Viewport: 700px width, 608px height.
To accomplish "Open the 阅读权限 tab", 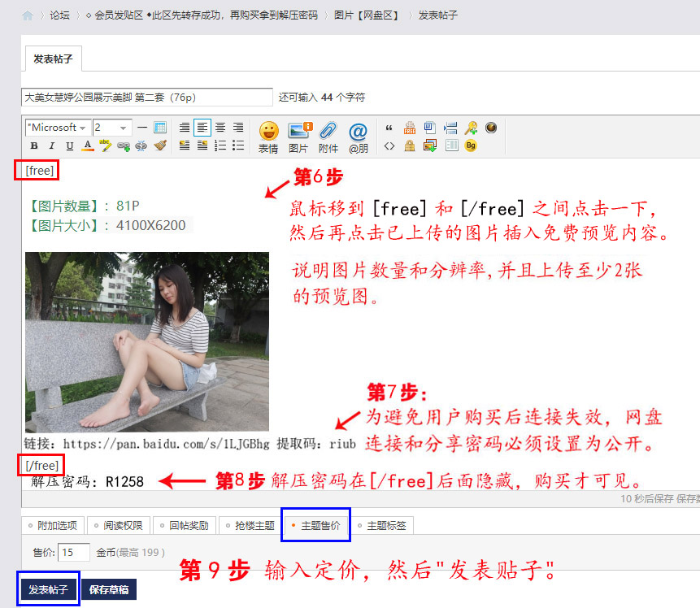I will [119, 526].
